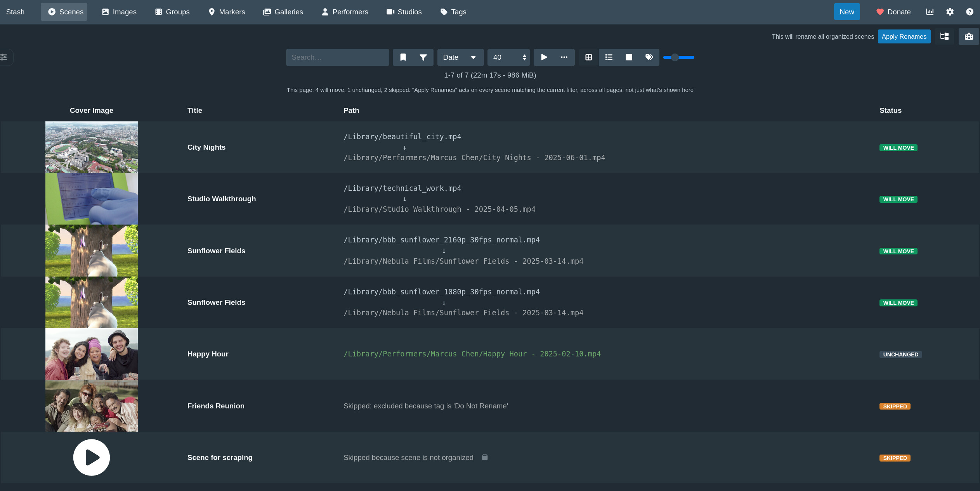Go to the Galleries tab
Screen dimensions: 980x491
[283, 12]
